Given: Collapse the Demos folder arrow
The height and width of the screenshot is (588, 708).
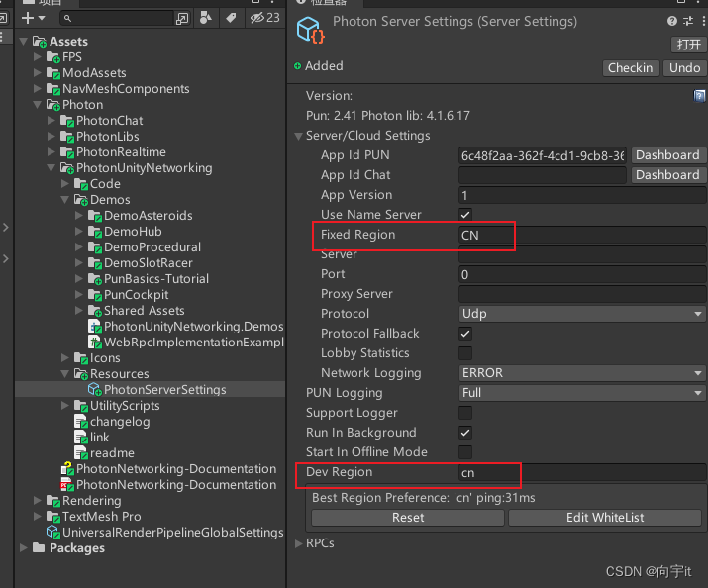Looking at the screenshot, I should (x=65, y=199).
